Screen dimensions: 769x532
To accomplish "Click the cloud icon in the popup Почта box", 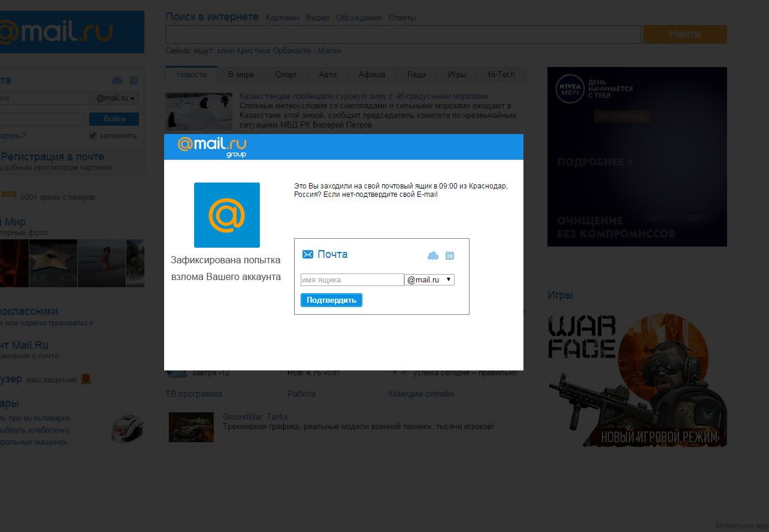I will 433,256.
